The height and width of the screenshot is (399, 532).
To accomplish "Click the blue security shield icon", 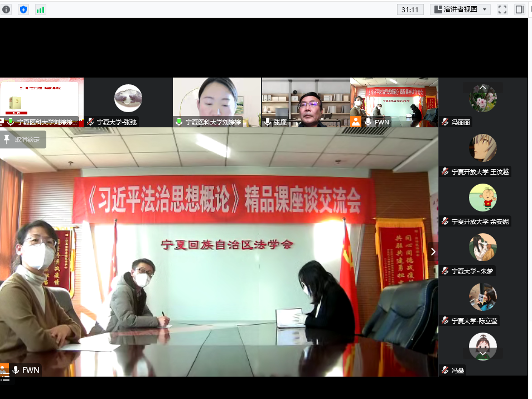I will (23, 9).
